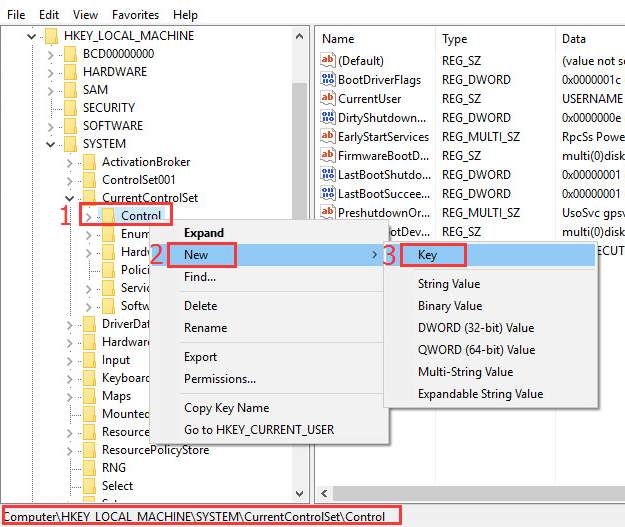Select the RNG key in tree
This screenshot has height=527, width=625.
tap(116, 468)
